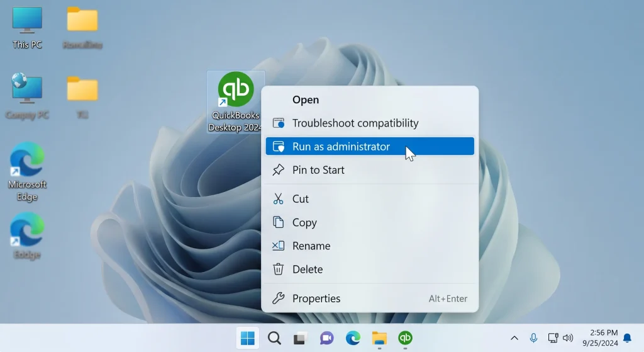Open the Chat app in the taskbar
644x352 pixels.
(326, 338)
